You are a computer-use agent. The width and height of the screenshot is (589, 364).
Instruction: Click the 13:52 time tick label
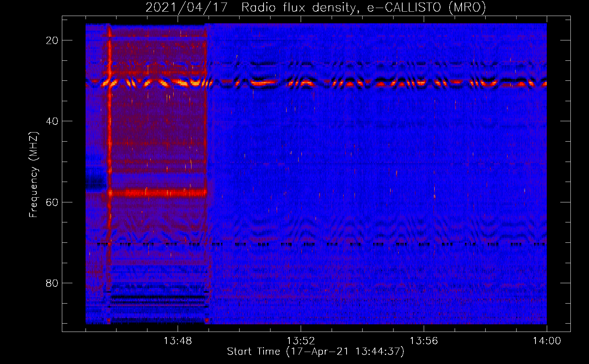301,341
